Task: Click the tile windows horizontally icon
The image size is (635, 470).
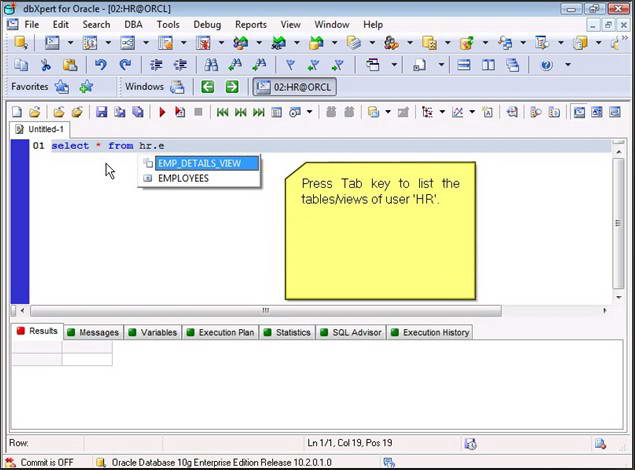Action: (464, 65)
